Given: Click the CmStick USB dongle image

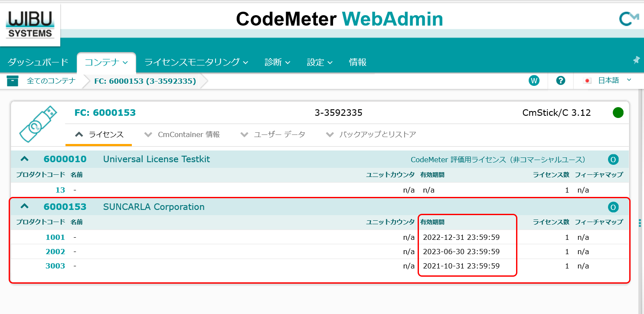Looking at the screenshot, I should point(37,124).
